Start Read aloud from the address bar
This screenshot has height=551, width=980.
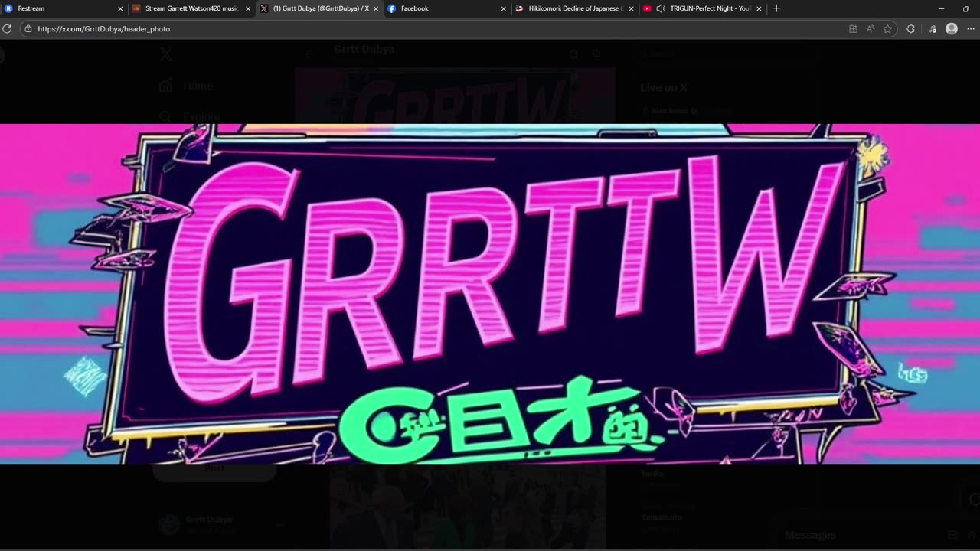click(871, 28)
